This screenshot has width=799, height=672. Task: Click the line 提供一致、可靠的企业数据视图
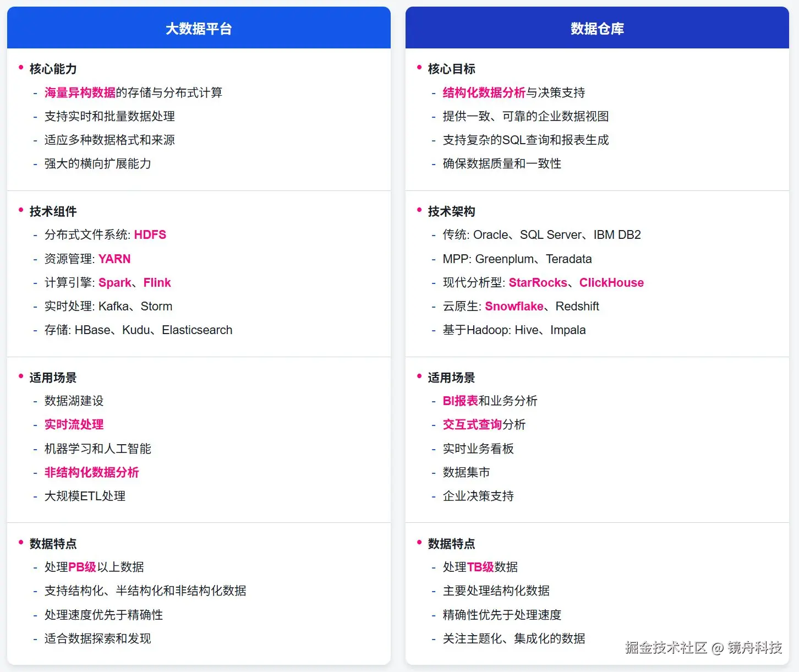click(x=526, y=116)
